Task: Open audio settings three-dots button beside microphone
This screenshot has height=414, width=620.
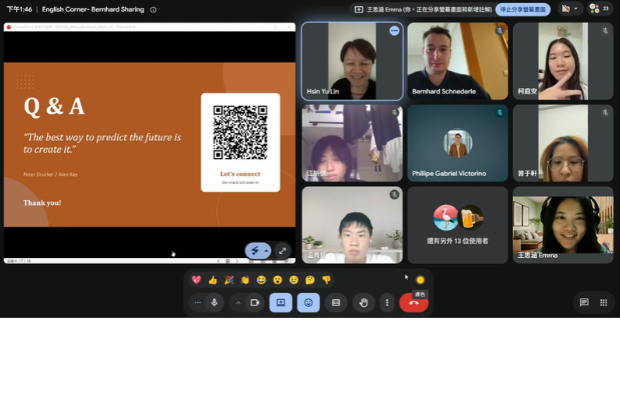Action: click(x=198, y=302)
